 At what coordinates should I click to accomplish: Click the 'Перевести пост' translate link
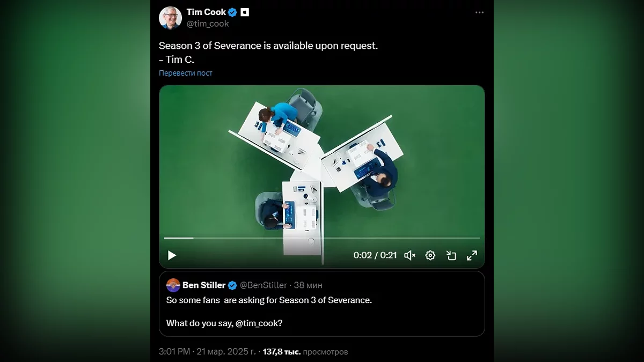186,73
